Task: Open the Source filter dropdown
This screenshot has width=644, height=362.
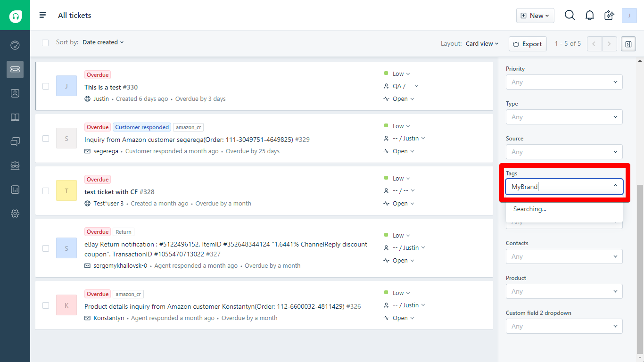Action: [564, 152]
